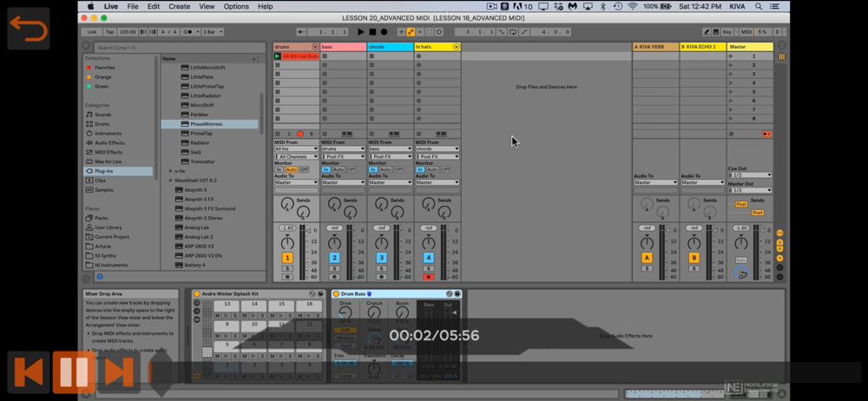Launch the 04 8th Hat Both clip
868x401 pixels.
click(x=278, y=56)
